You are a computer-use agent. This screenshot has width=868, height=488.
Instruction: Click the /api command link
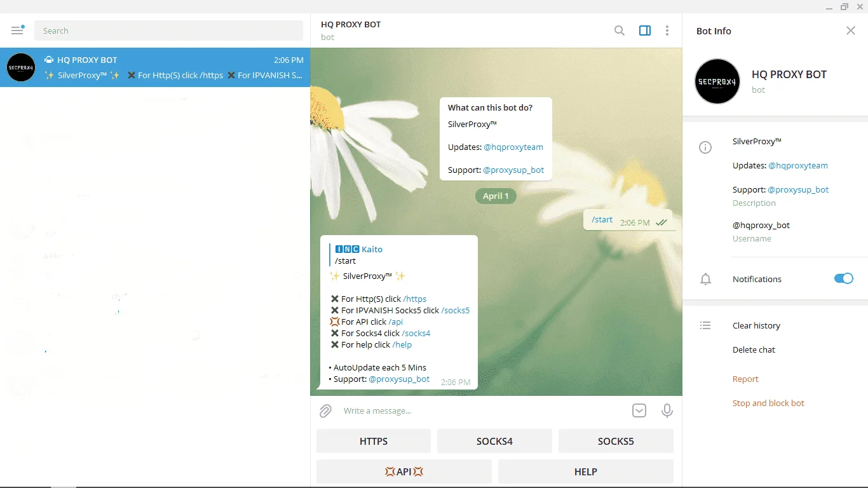click(396, 322)
